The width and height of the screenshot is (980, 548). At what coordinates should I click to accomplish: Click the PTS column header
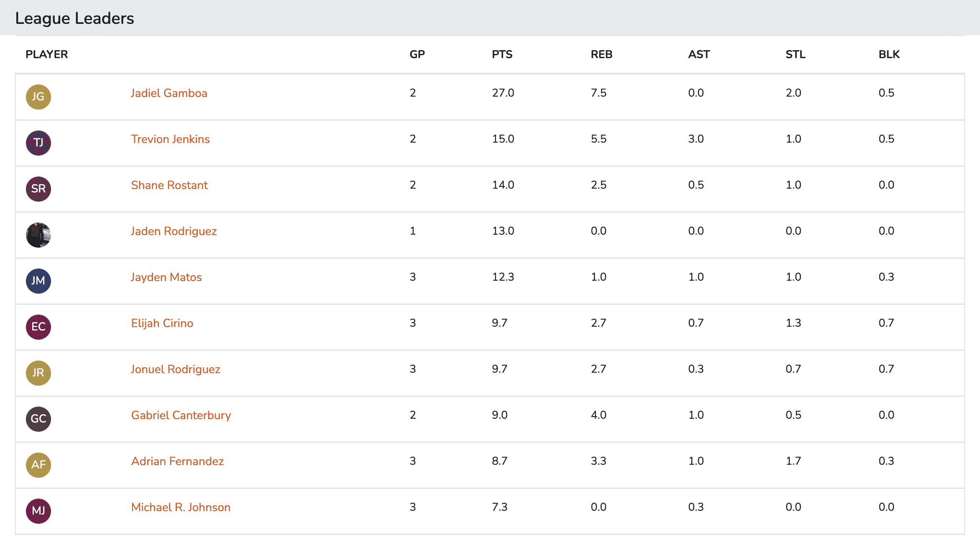point(502,54)
